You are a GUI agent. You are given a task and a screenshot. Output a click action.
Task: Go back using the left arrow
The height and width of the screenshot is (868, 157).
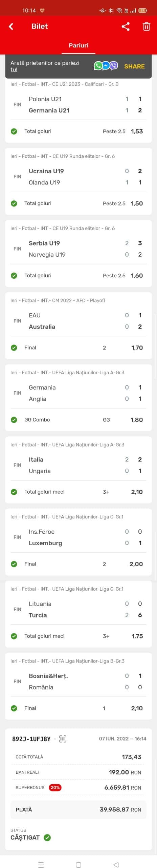click(11, 26)
